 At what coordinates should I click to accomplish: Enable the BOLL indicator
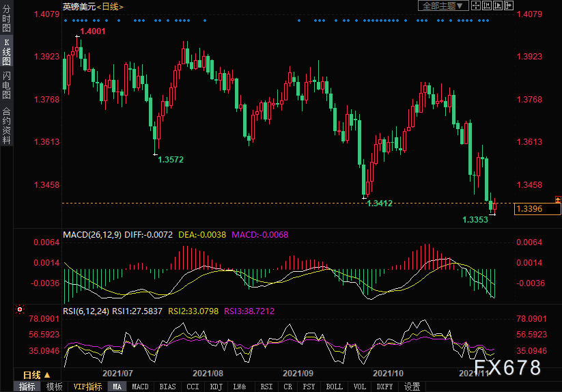[335, 387]
